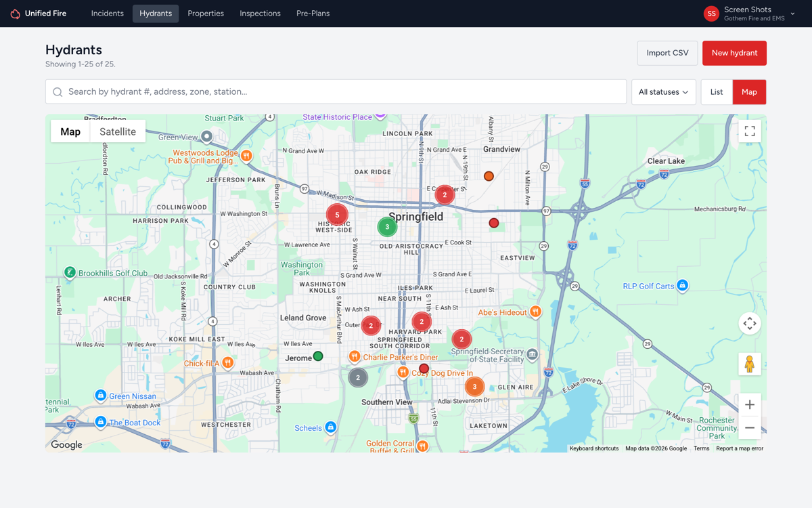Click the Import CSV button
Viewport: 812px width, 508px height.
pyautogui.click(x=667, y=53)
